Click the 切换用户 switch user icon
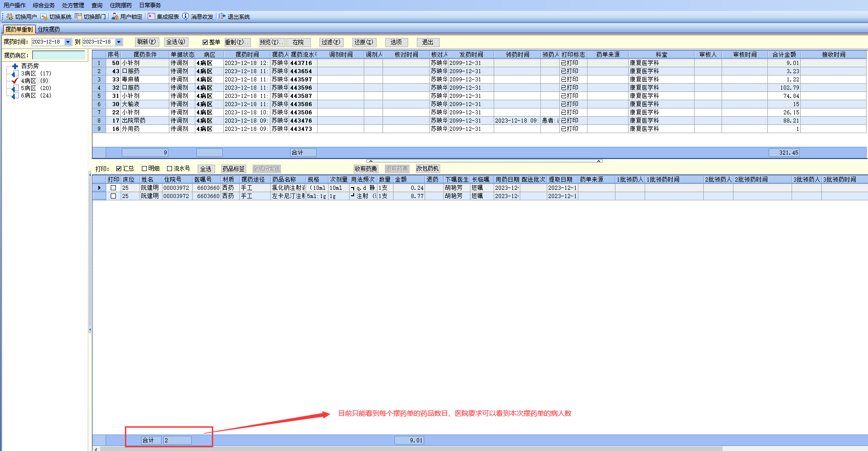Screen dimensions: 868x451 click(10, 16)
